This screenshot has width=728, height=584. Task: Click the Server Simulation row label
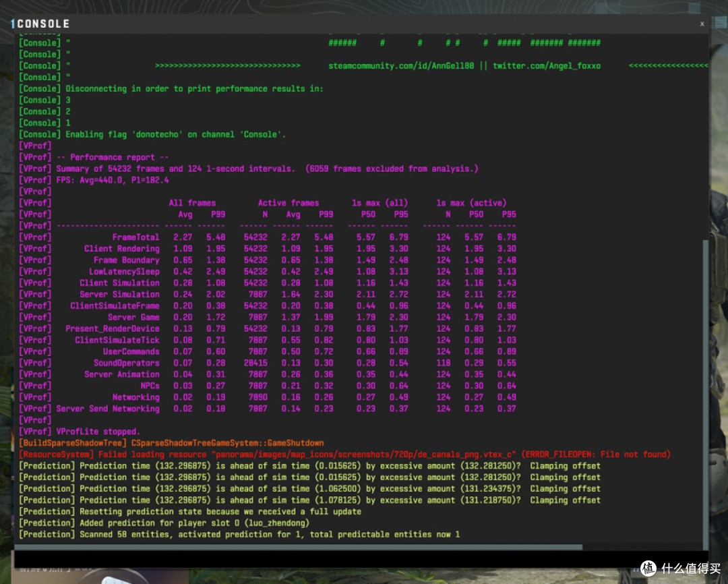pos(119,294)
